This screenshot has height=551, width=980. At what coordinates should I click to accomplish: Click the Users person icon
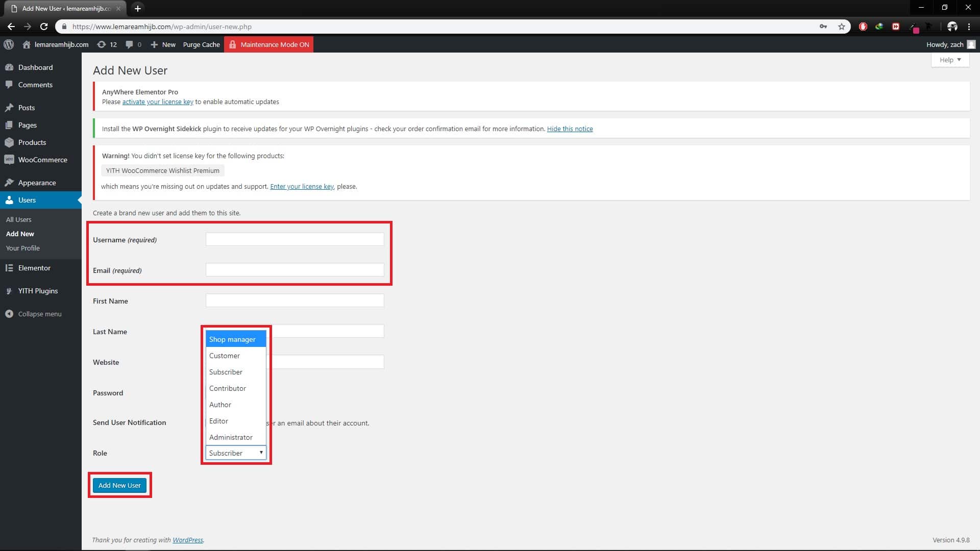click(x=9, y=200)
